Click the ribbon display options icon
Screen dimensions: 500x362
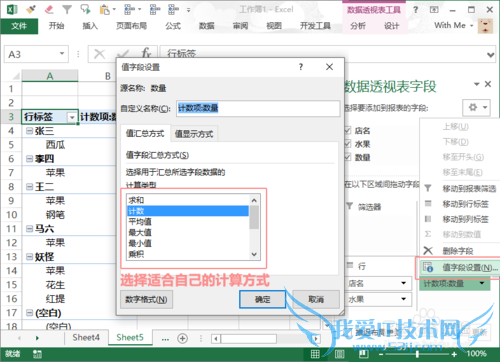tap(434, 10)
